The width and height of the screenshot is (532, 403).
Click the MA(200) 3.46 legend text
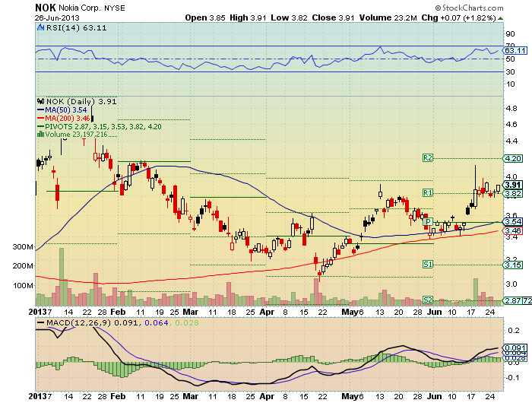point(68,119)
